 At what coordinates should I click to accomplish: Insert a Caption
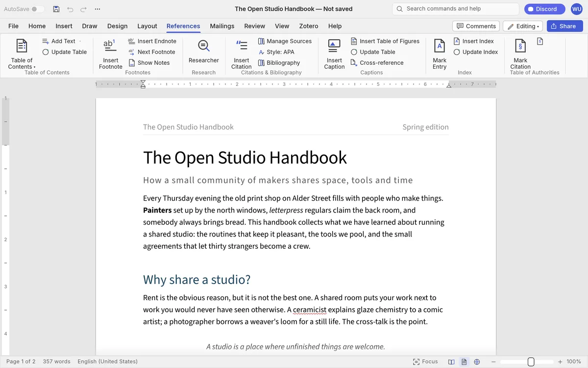click(x=334, y=54)
